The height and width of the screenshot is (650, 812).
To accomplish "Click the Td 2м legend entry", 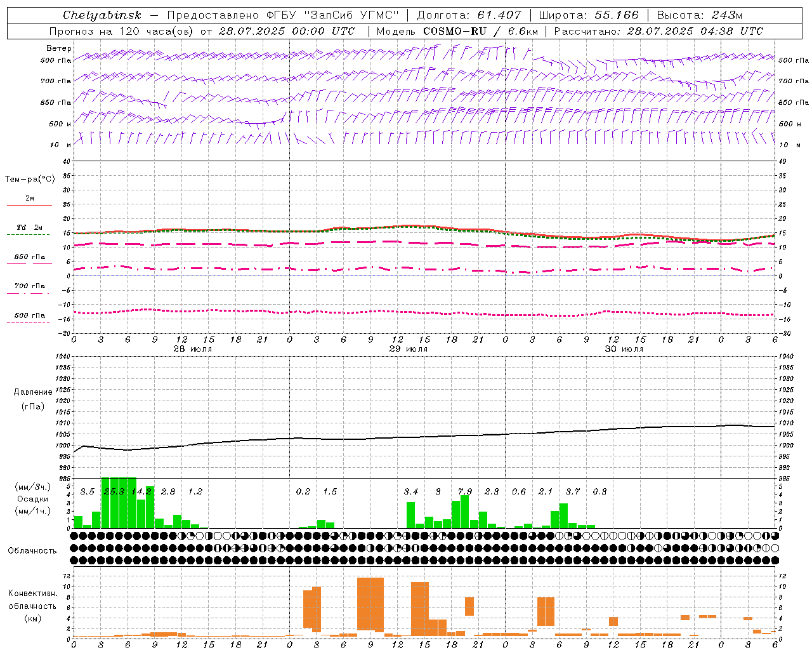I will click(x=29, y=227).
